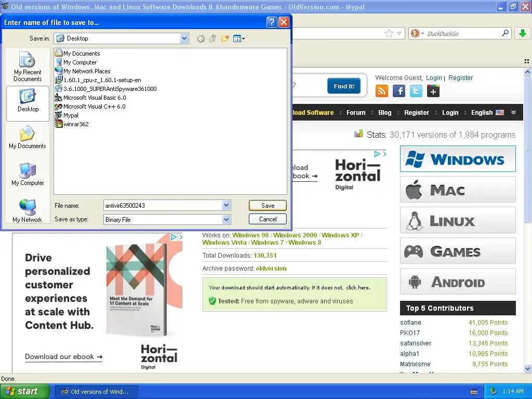Click the Login link near Welcome Guest
The height and width of the screenshot is (399, 532).
[x=434, y=78]
